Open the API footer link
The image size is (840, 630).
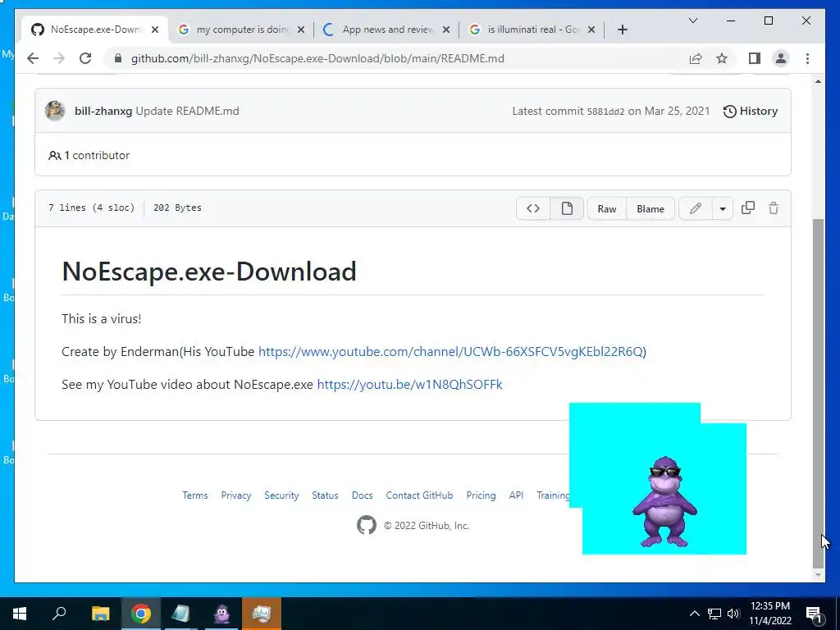tap(516, 495)
